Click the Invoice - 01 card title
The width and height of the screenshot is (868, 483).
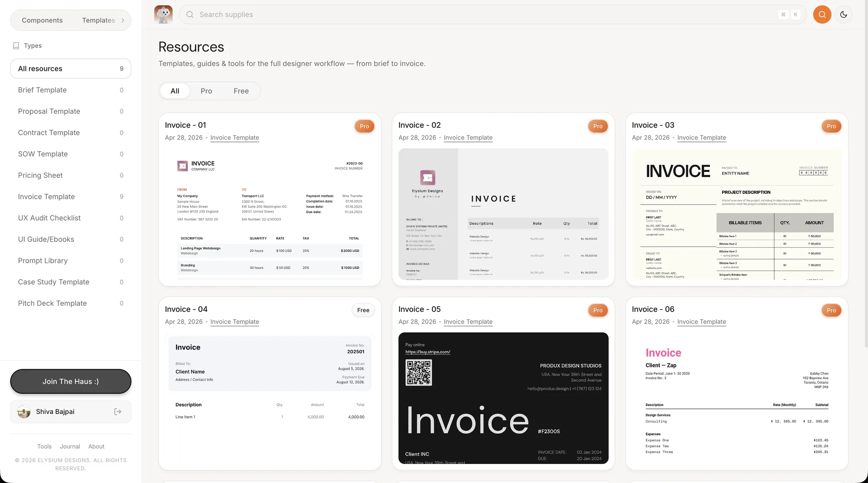(x=185, y=125)
